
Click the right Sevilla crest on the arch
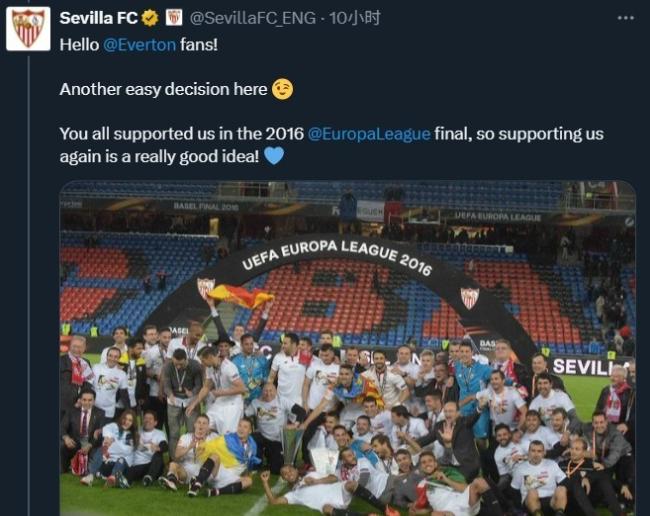click(470, 298)
